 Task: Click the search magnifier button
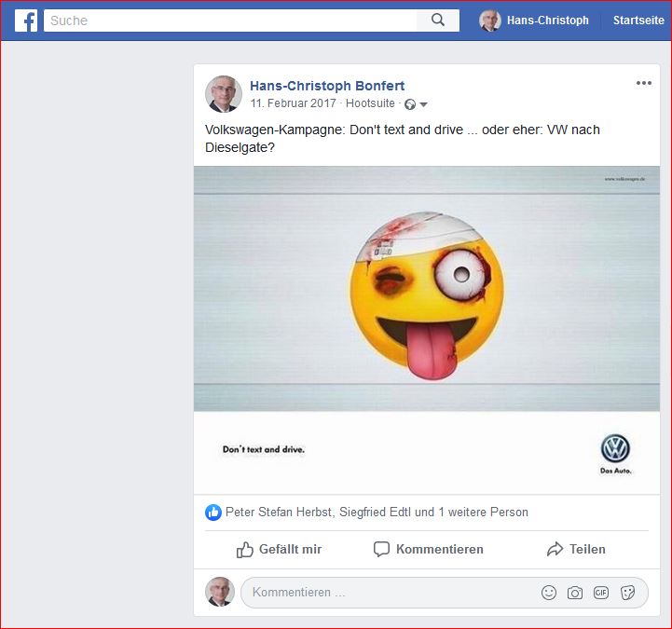(438, 21)
